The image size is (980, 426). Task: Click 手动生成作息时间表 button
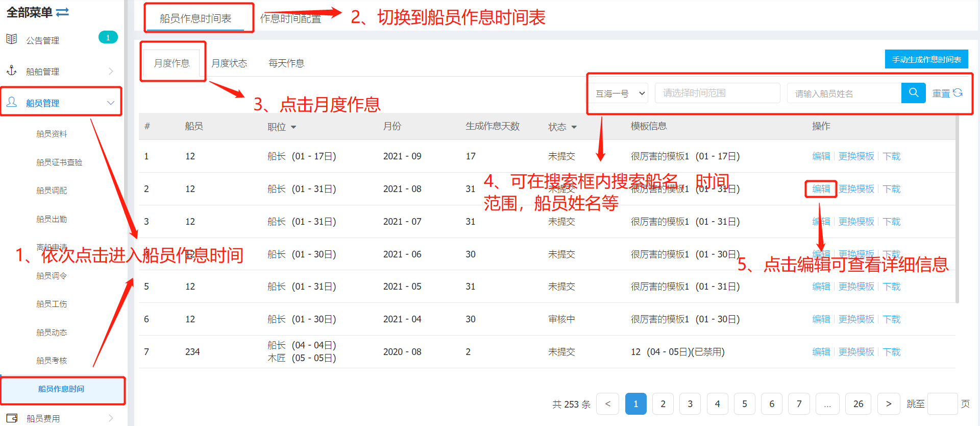pyautogui.click(x=926, y=59)
